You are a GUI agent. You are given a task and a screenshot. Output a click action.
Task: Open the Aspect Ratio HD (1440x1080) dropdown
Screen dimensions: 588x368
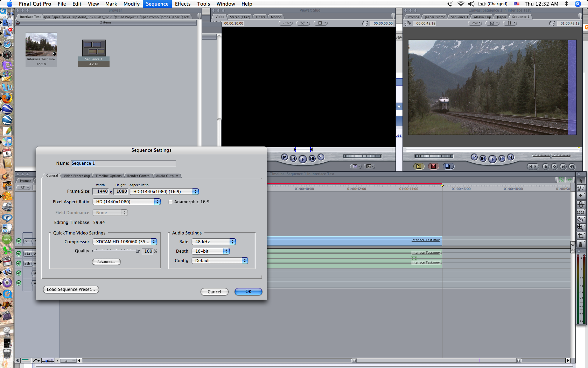click(x=164, y=192)
